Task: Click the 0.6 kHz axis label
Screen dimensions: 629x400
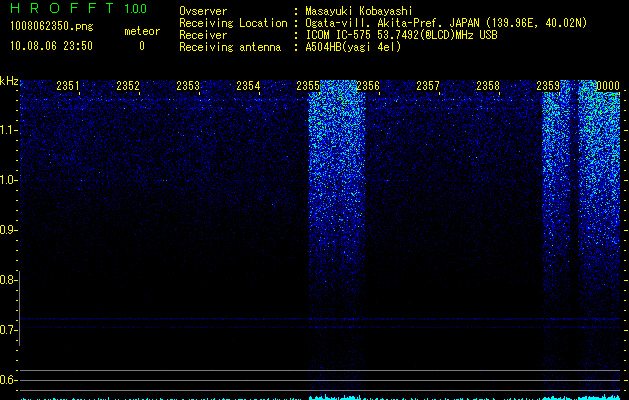Action: click(x=7, y=380)
